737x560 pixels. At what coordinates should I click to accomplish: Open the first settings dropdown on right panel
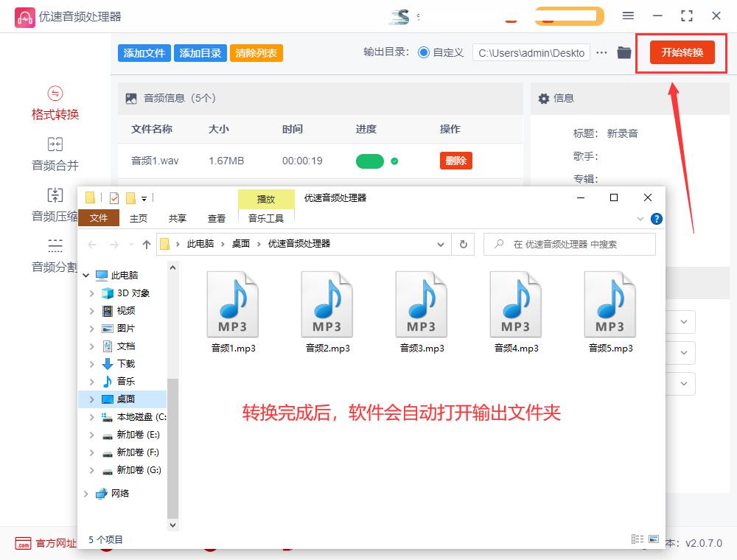684,322
